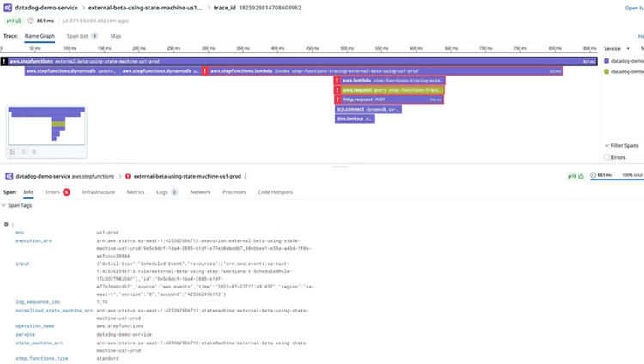644x364 pixels.
Task: Click the Open Full Page link
Action: (x=635, y=8)
